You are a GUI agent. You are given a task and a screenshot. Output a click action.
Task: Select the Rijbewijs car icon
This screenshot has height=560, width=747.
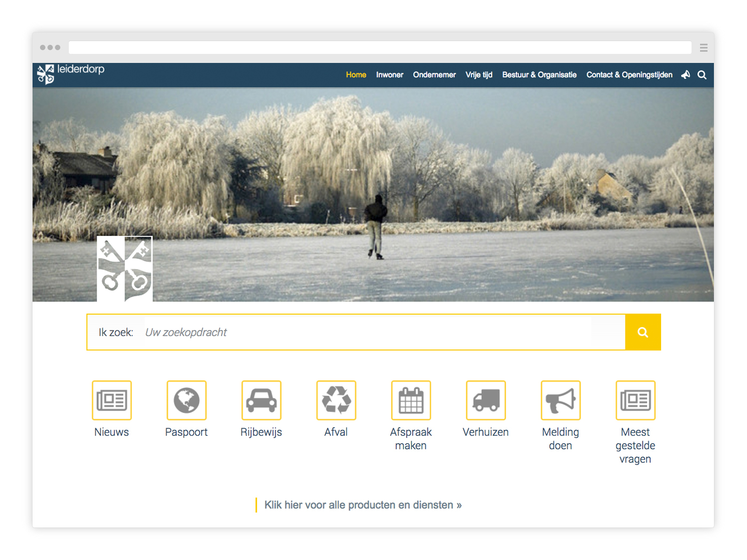pos(261,400)
